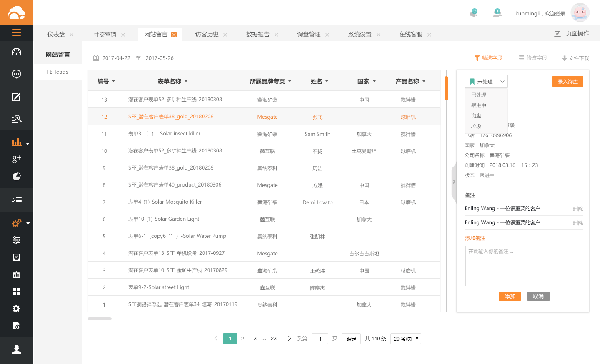Open the pie chart sidebar icon
The width and height of the screenshot is (600, 364).
pos(17,177)
